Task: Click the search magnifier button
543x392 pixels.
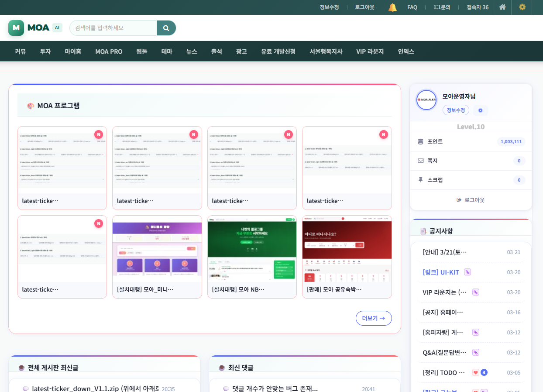Action: click(x=166, y=28)
